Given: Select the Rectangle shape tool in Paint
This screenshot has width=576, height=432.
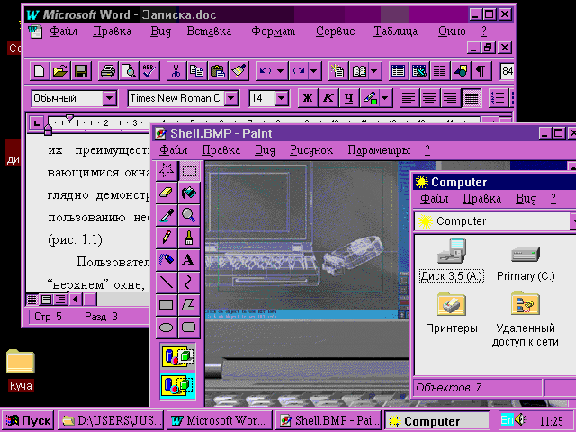Looking at the screenshot, I should 166,305.
